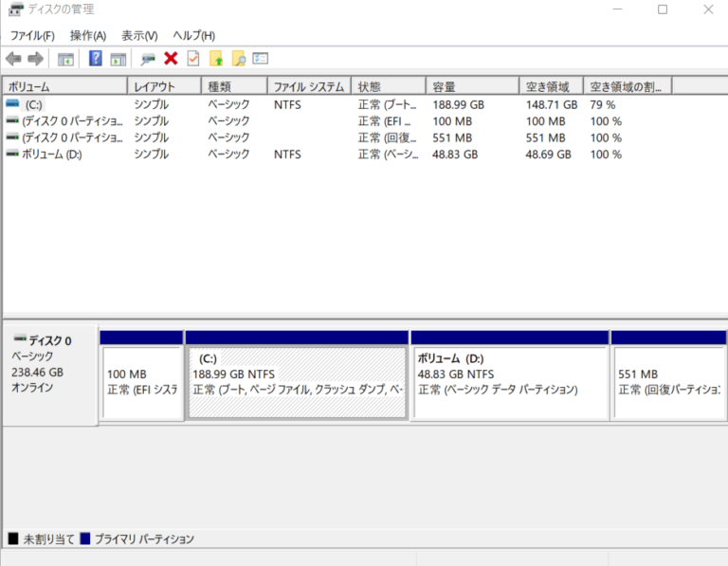Toggle the console tree pane icon
728x566 pixels.
[x=65, y=59]
